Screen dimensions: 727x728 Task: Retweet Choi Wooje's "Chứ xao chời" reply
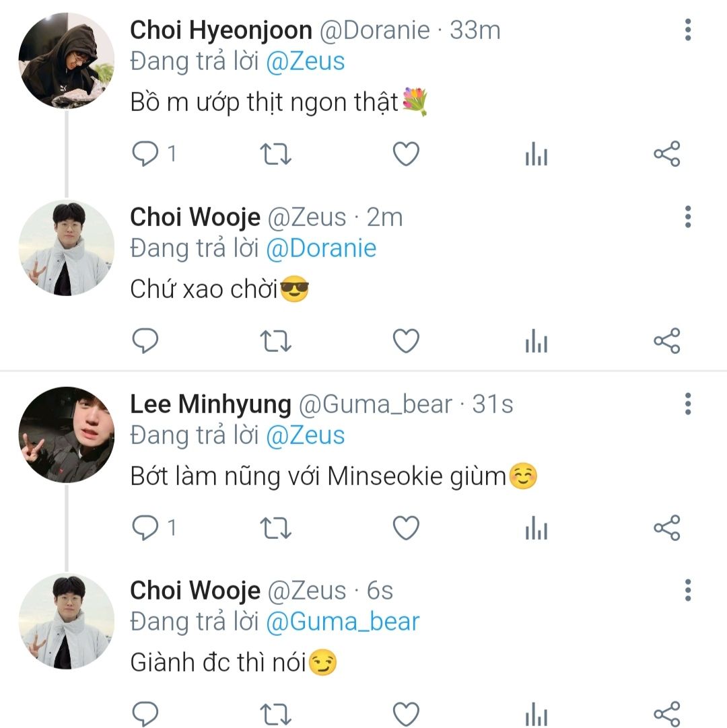275,342
